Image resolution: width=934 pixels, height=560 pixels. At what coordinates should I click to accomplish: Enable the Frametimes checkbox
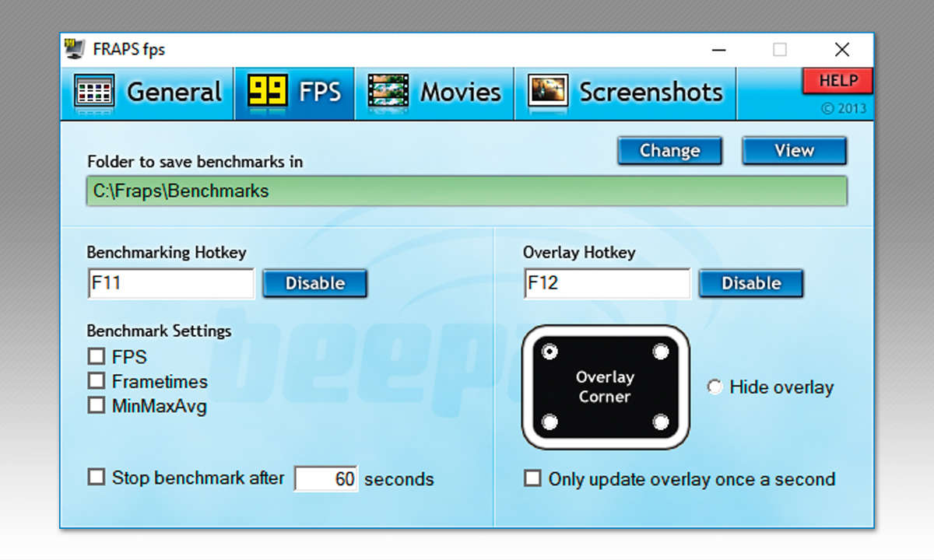[97, 381]
